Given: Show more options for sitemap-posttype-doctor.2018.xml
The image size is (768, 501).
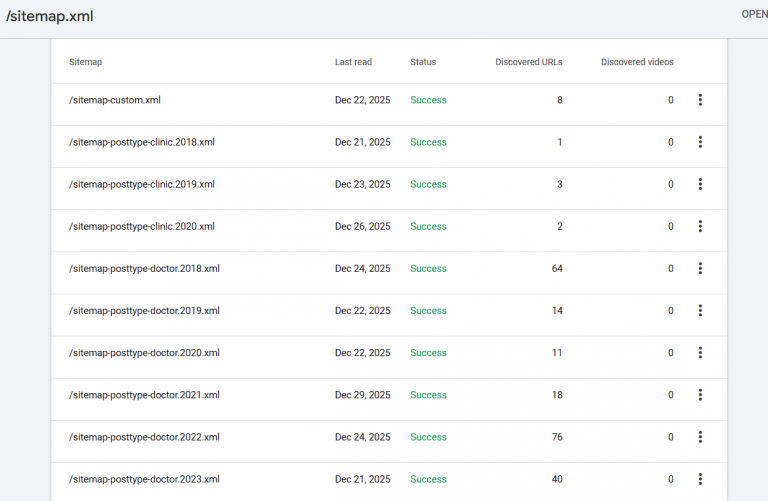Looking at the screenshot, I should (700, 268).
